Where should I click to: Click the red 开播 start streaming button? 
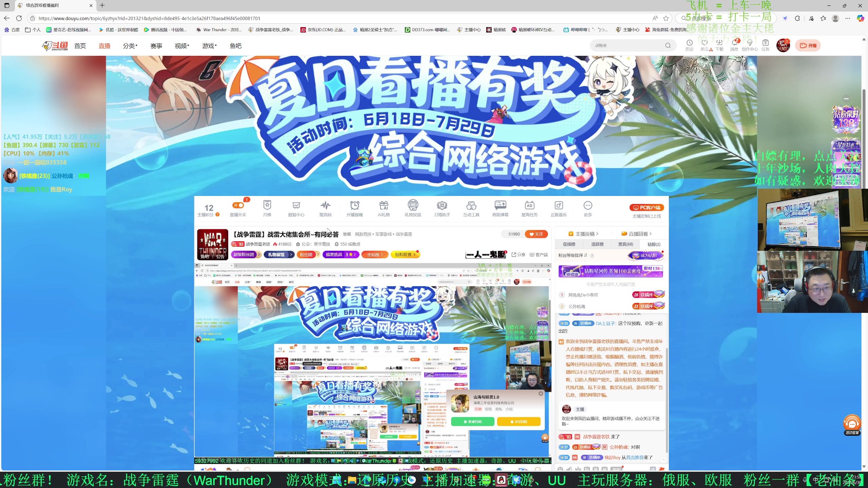pyautogui.click(x=808, y=45)
